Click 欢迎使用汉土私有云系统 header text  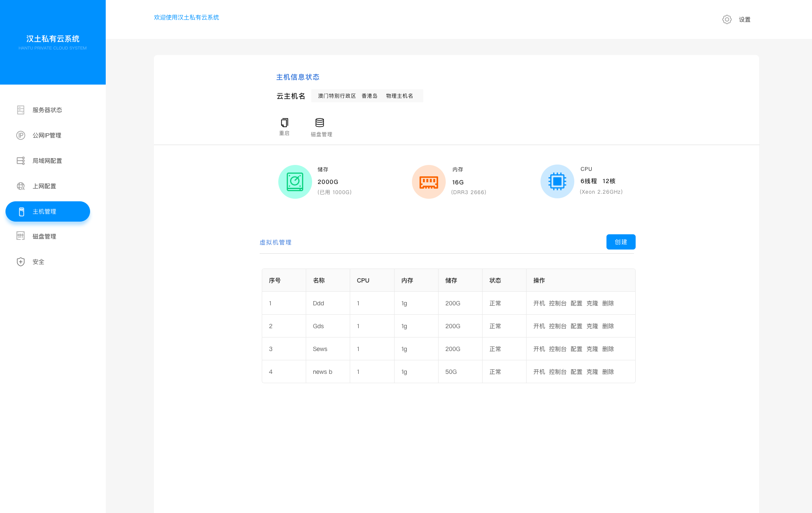[x=187, y=17]
